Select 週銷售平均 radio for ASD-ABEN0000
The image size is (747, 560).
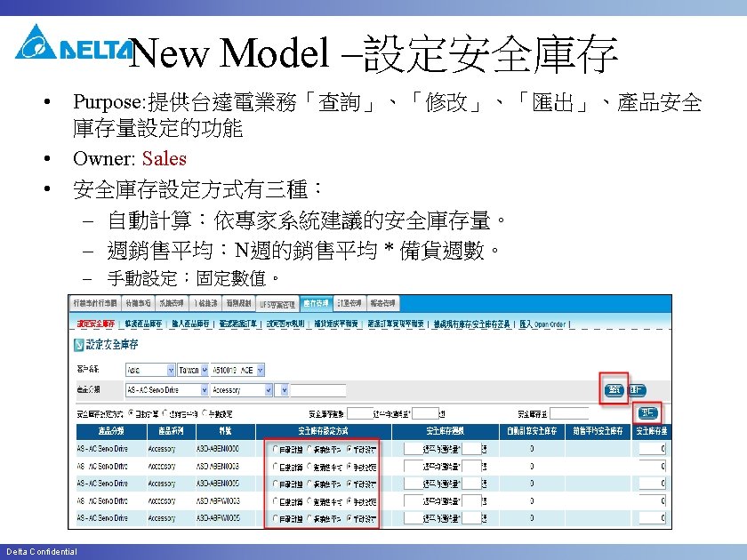(309, 449)
